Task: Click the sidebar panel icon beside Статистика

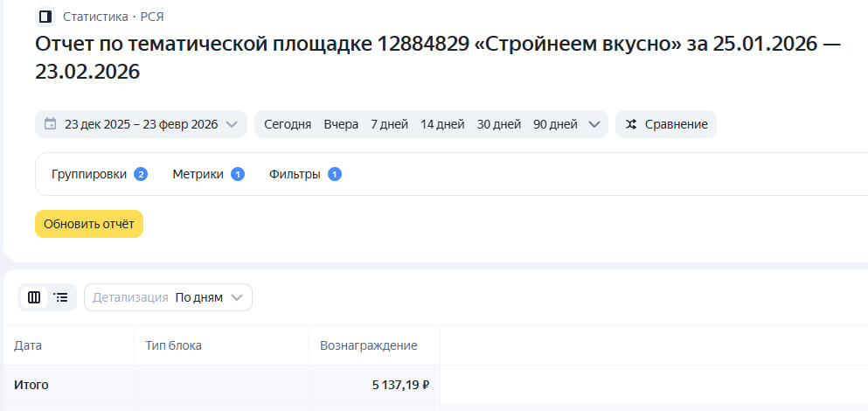Action: [x=45, y=17]
